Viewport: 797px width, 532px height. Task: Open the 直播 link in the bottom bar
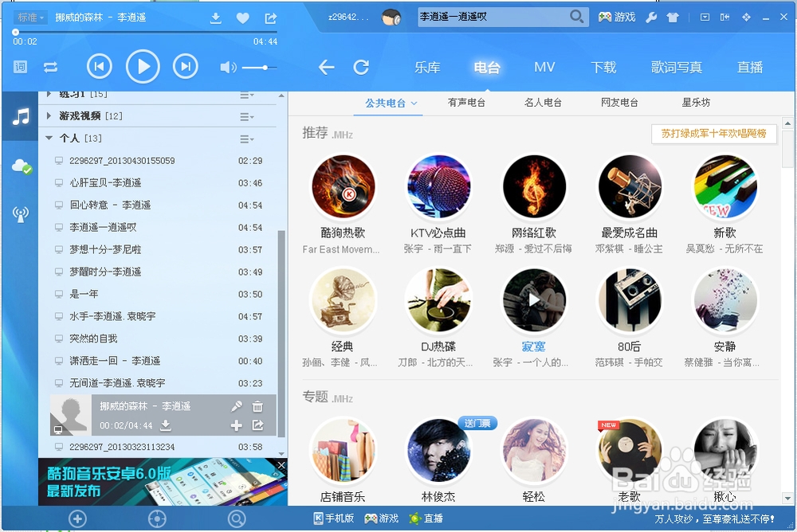[x=426, y=518]
